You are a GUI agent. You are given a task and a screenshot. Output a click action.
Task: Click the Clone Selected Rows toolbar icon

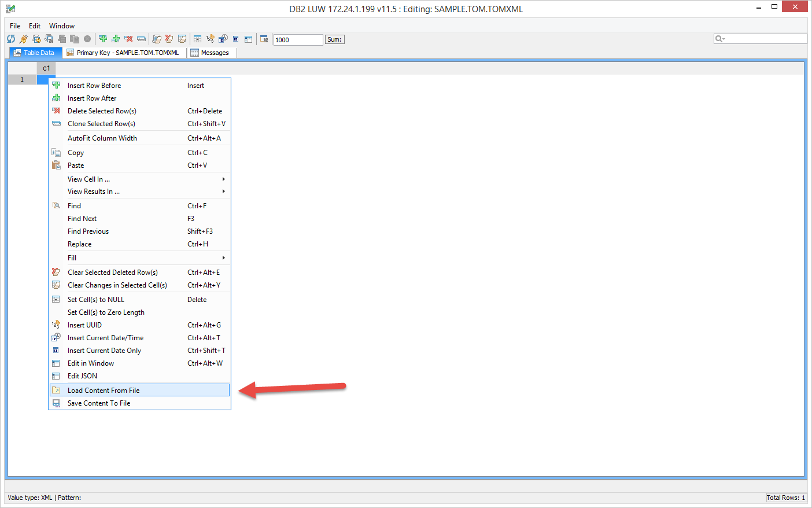(x=141, y=39)
